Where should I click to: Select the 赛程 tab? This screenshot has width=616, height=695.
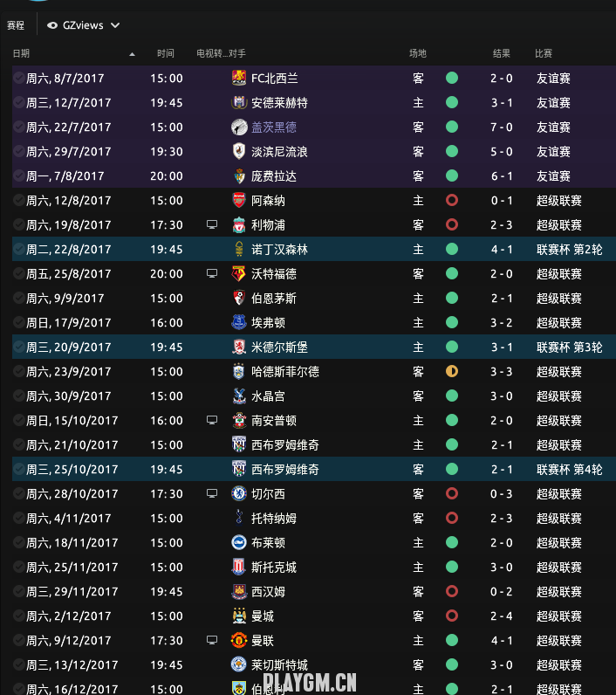click(16, 25)
